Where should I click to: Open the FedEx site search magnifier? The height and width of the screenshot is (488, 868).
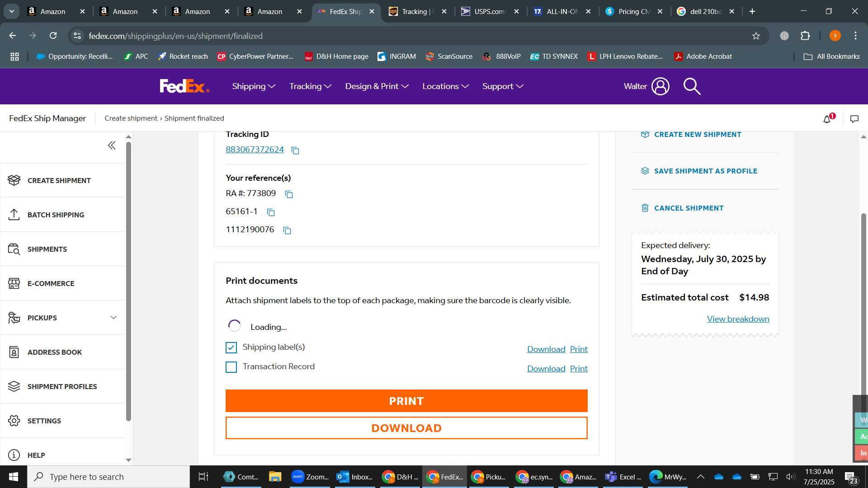(x=692, y=86)
